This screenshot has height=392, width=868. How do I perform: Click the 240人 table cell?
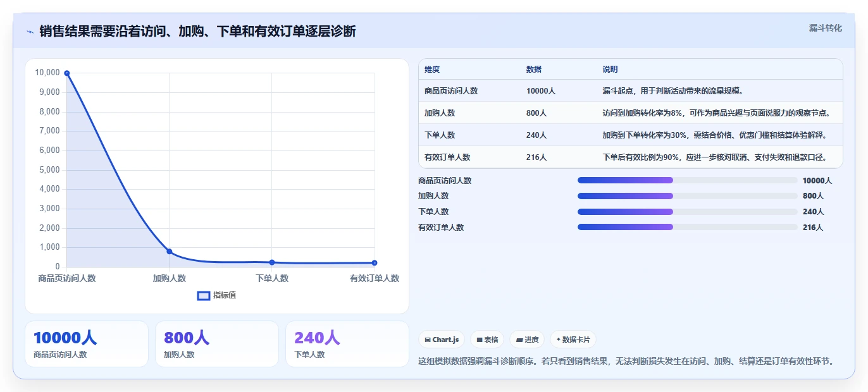pyautogui.click(x=536, y=135)
